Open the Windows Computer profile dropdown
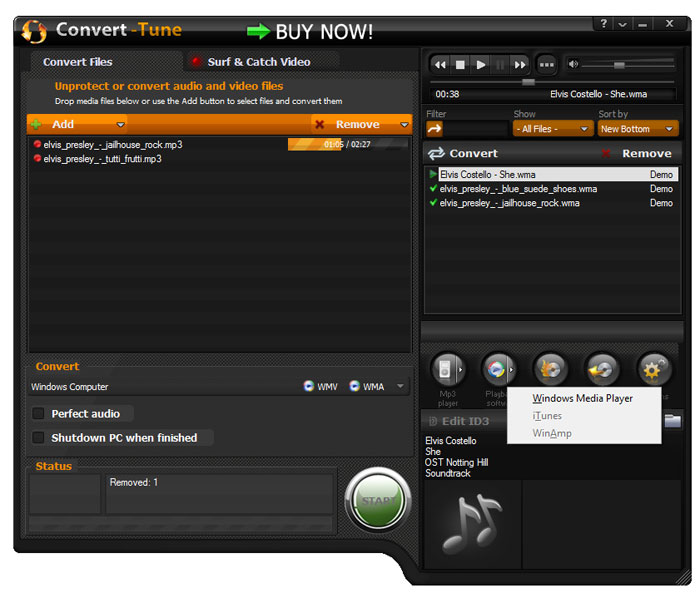Viewport: 700px width, 598px height. point(400,386)
